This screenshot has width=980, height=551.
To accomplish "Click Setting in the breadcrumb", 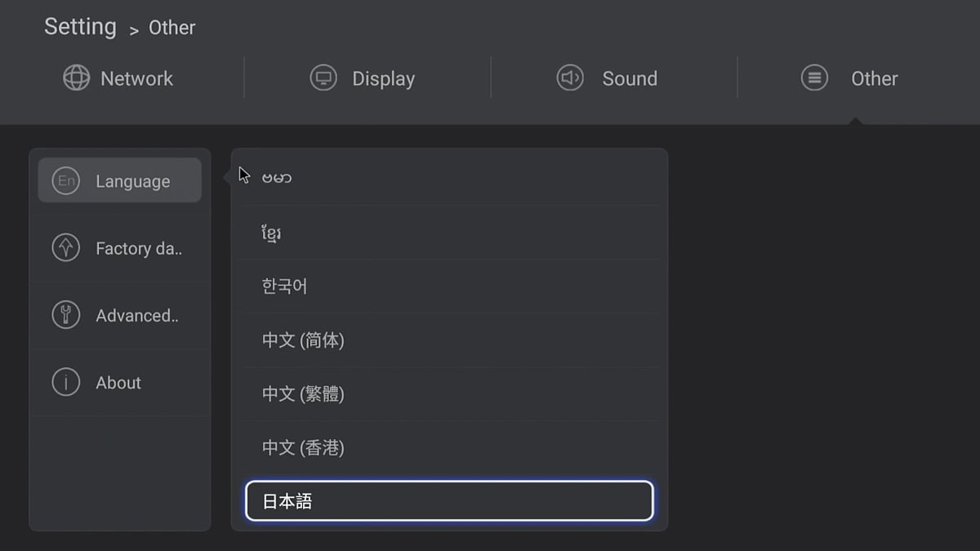I will [x=80, y=27].
